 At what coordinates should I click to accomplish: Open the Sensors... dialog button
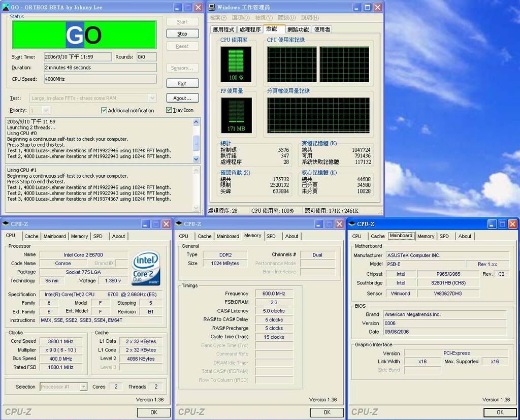[x=182, y=68]
